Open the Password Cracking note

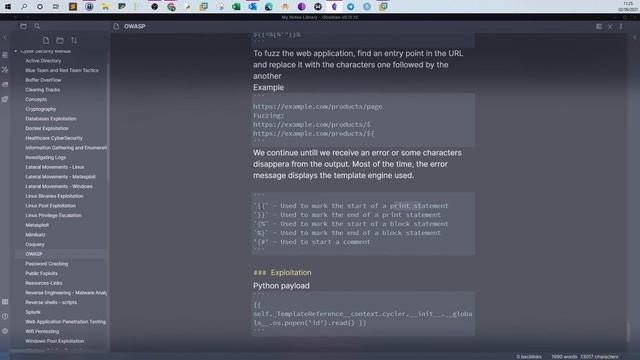coord(47,264)
